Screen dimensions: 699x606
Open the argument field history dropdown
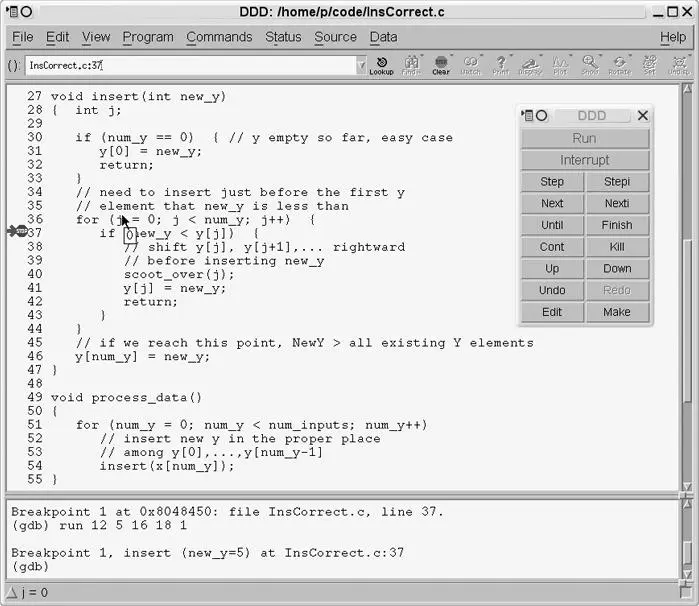pos(361,66)
